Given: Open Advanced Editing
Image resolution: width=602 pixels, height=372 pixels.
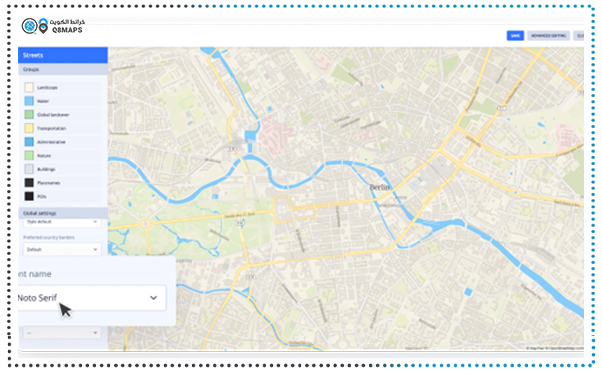Looking at the screenshot, I should (549, 36).
